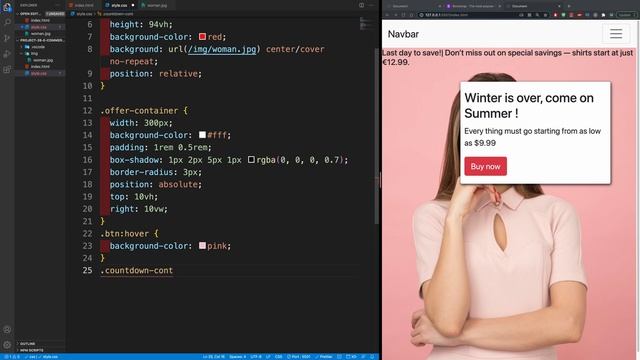This screenshot has width=640, height=360.
Task: Open the Run and Debug view
Action: (x=7, y=53)
